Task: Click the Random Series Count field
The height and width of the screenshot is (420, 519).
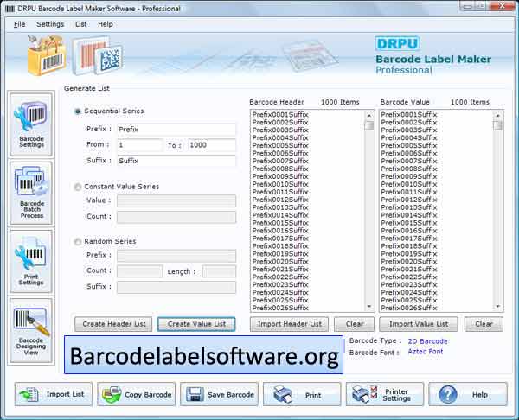Action: [140, 271]
